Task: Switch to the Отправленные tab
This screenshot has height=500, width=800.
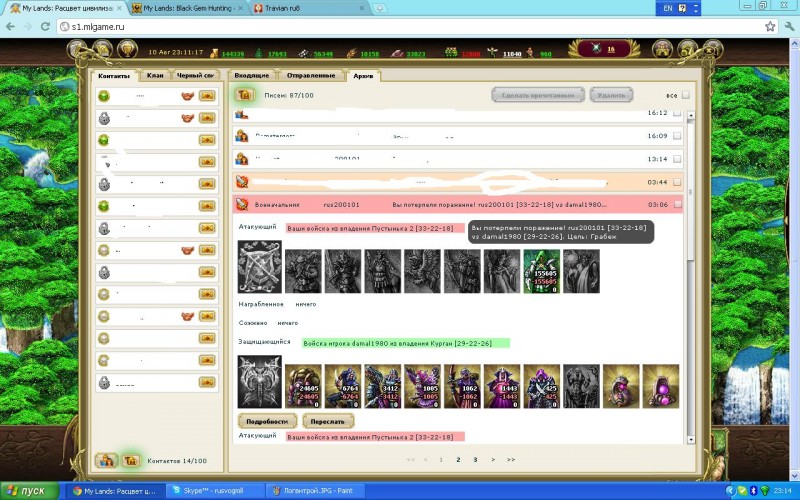Action: pyautogui.click(x=311, y=75)
